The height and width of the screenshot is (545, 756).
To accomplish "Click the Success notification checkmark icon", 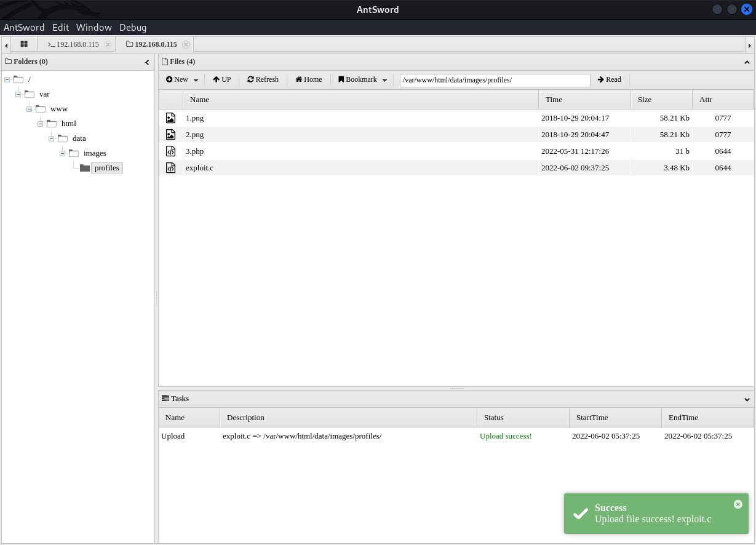I will click(580, 514).
